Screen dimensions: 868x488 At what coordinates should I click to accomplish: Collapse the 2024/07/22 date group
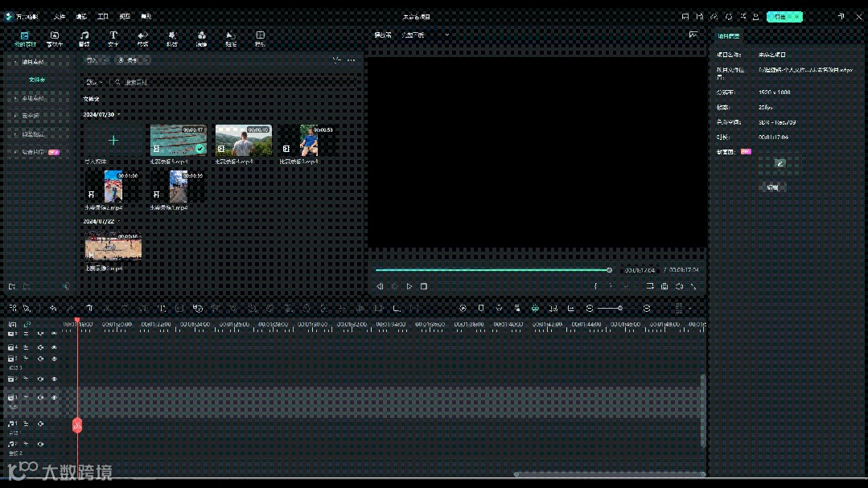coord(118,221)
